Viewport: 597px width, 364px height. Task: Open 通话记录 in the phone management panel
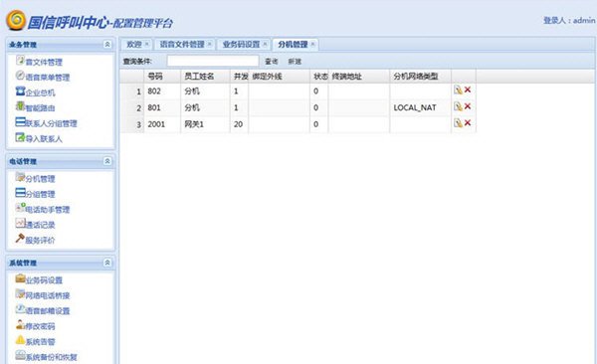click(x=36, y=225)
